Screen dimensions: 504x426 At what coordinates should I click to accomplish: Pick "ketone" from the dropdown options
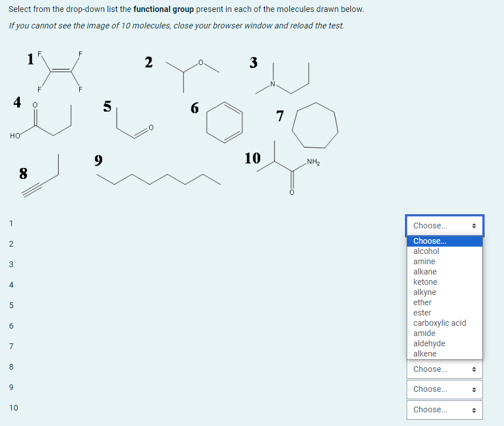pos(424,281)
